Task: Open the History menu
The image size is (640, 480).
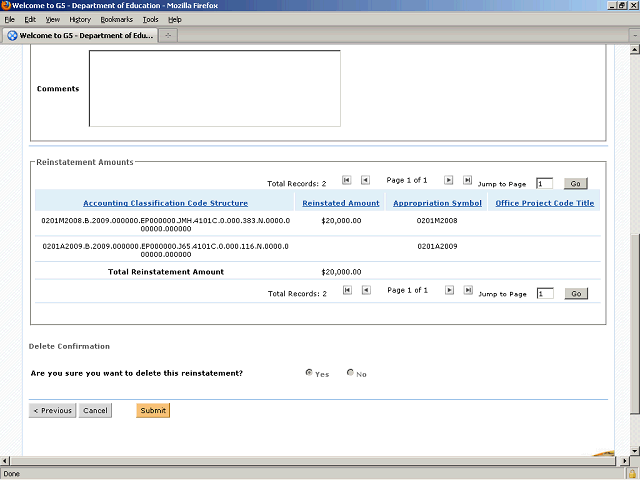Action: tap(80, 19)
